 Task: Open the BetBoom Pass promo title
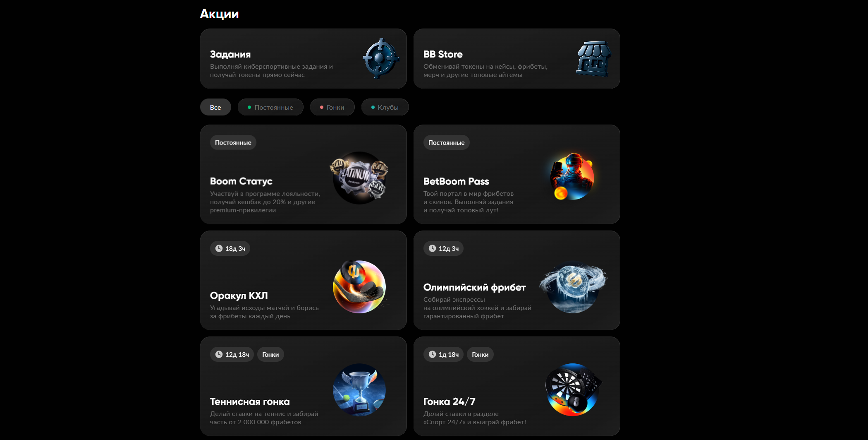click(456, 181)
